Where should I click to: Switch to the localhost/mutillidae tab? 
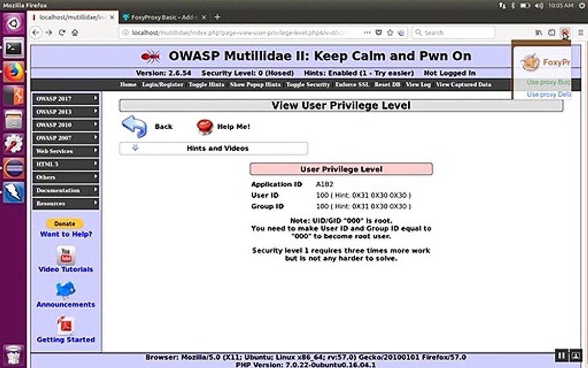(x=73, y=17)
